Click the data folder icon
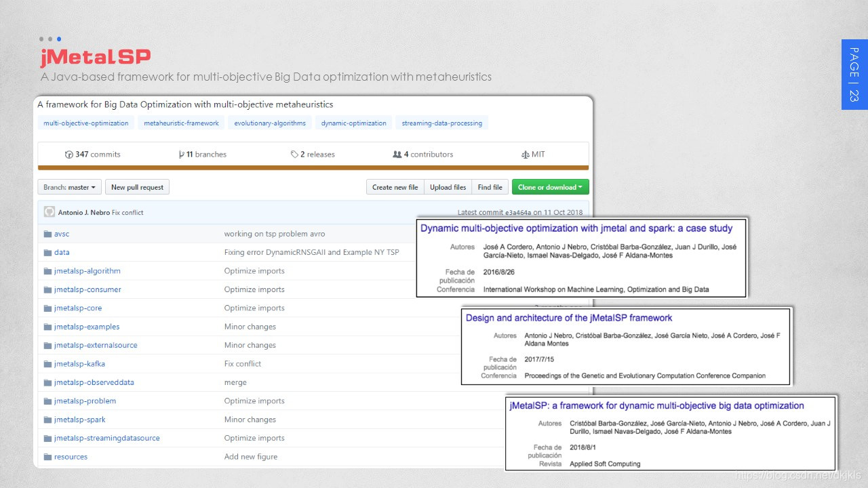The width and height of the screenshot is (868, 488). pos(47,252)
